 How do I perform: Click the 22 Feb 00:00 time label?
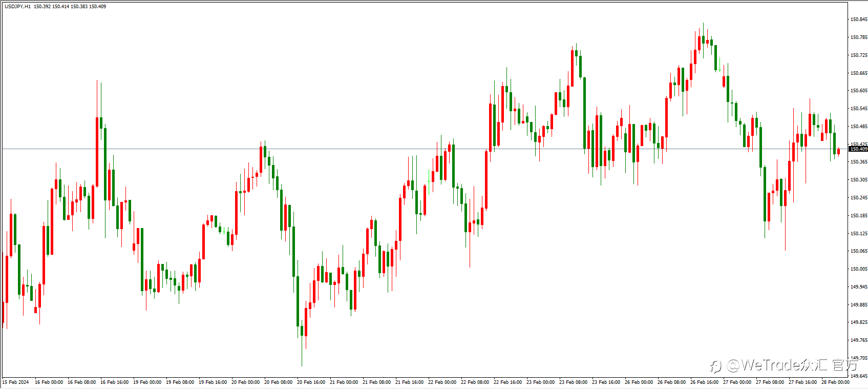(442, 382)
